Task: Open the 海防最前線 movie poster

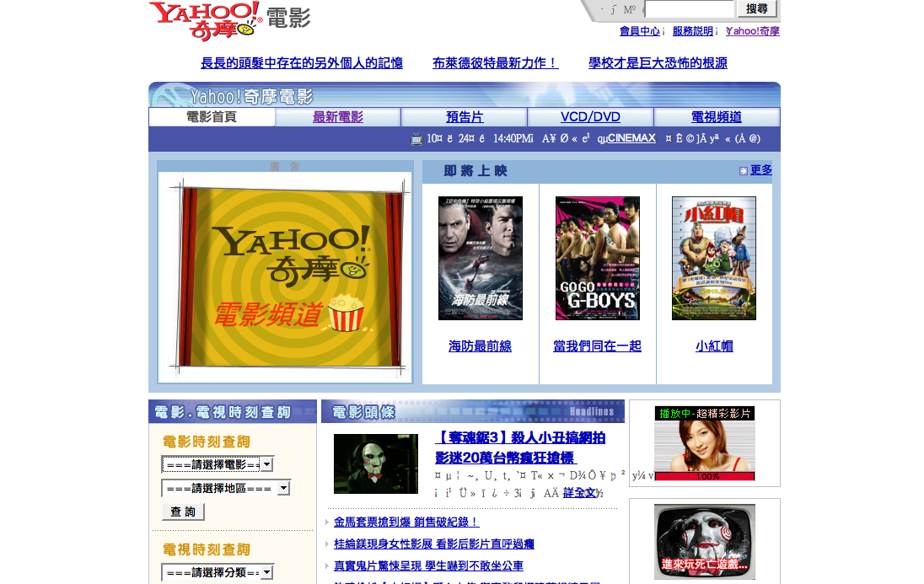Action: 481,258
